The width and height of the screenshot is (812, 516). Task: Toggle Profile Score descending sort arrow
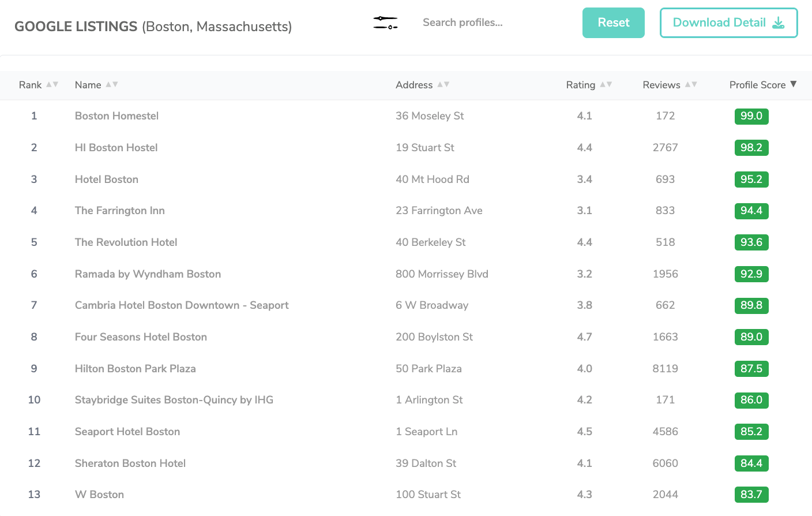[x=794, y=84]
